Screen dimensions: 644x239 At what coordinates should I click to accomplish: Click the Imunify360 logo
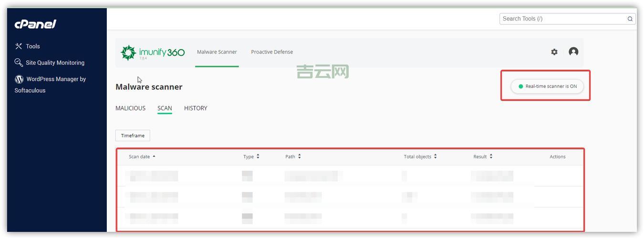[153, 53]
